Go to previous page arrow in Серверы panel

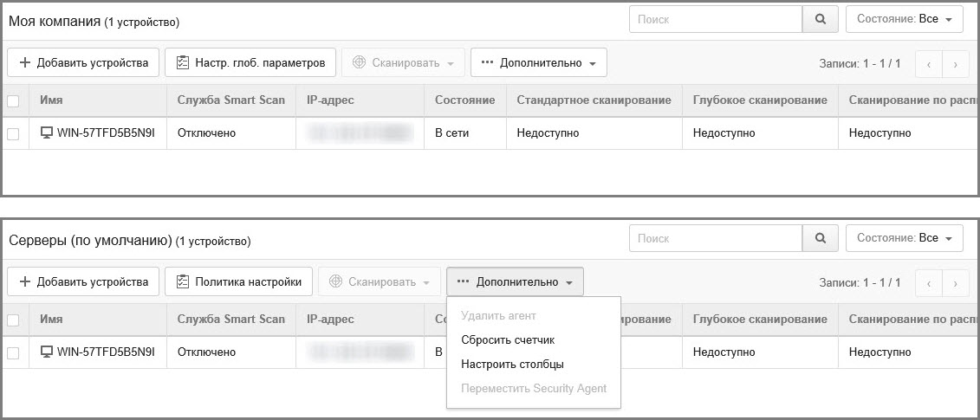pos(929,282)
